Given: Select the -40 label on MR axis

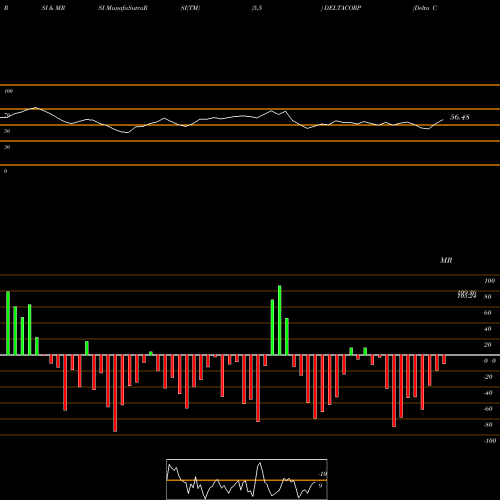Looking at the screenshot, I should [x=488, y=393].
